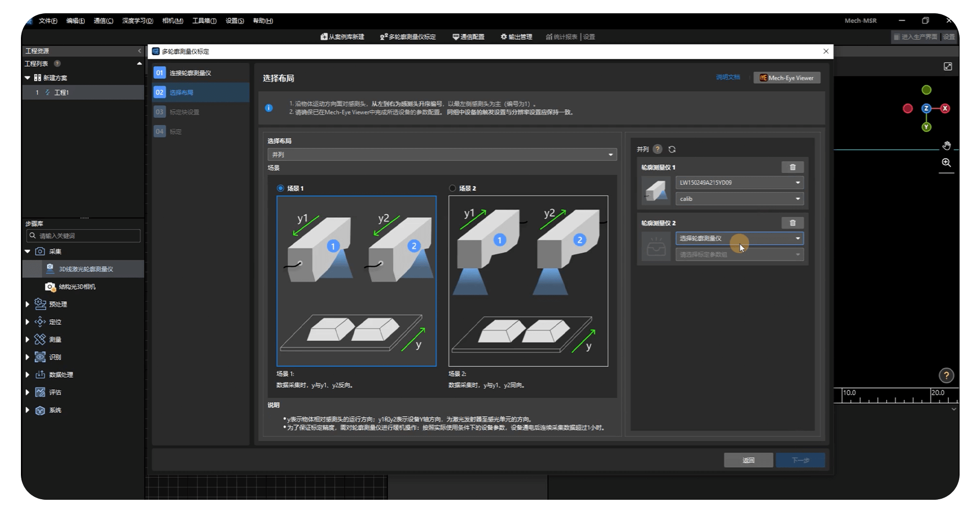
Task: Open the 深度学习 menu
Action: click(x=137, y=21)
